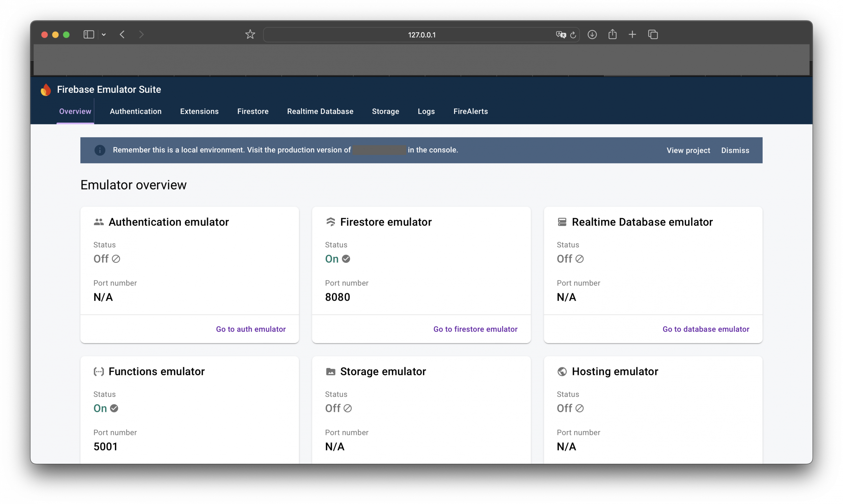Click the info icon in the banner
843x504 pixels.
click(x=99, y=150)
